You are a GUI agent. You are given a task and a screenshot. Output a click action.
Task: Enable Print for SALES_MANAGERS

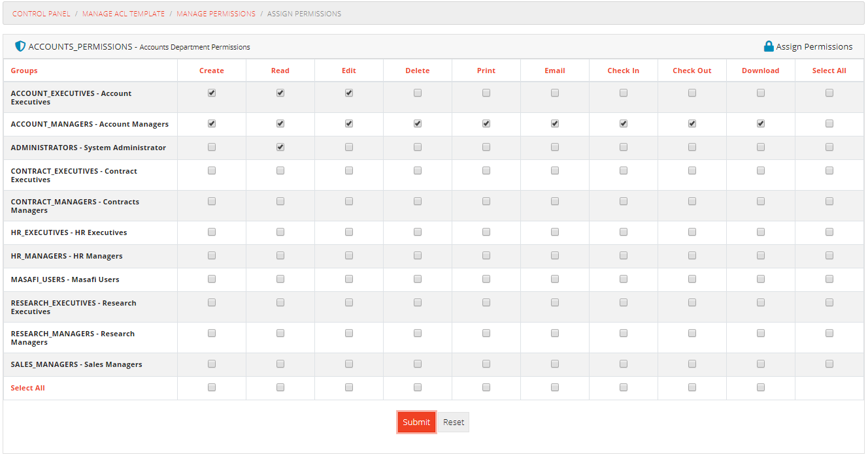coord(486,364)
